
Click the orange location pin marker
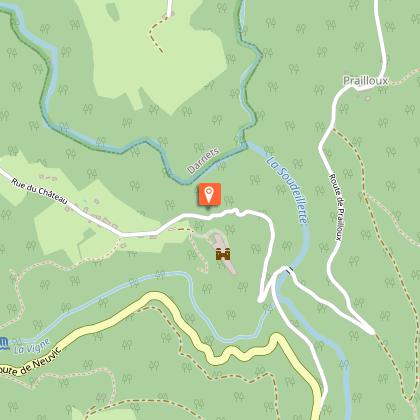(209, 194)
